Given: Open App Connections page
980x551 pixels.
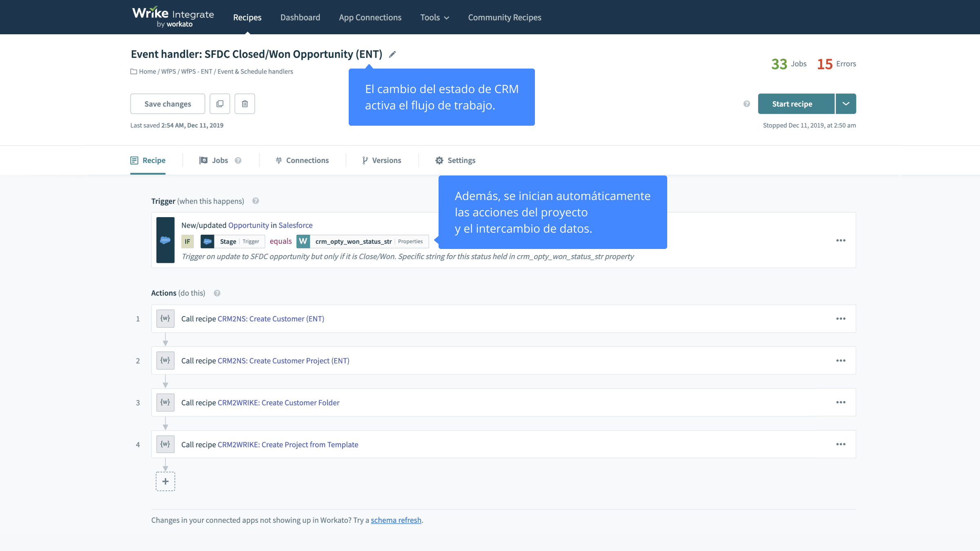Looking at the screenshot, I should [370, 17].
